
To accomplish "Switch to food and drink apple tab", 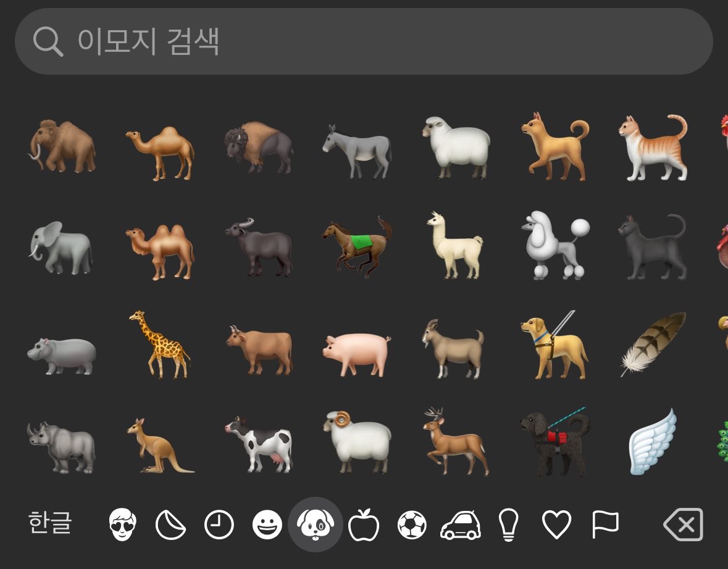I will coord(364,525).
